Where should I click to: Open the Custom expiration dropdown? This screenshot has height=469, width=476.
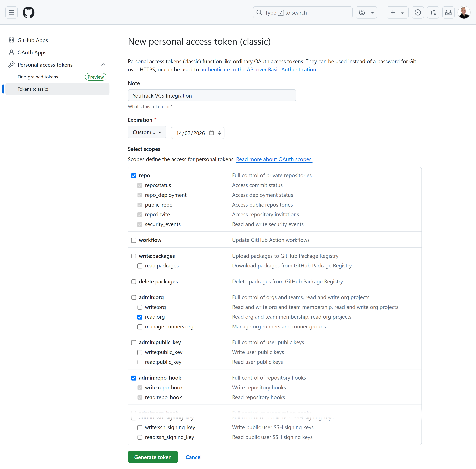147,132
